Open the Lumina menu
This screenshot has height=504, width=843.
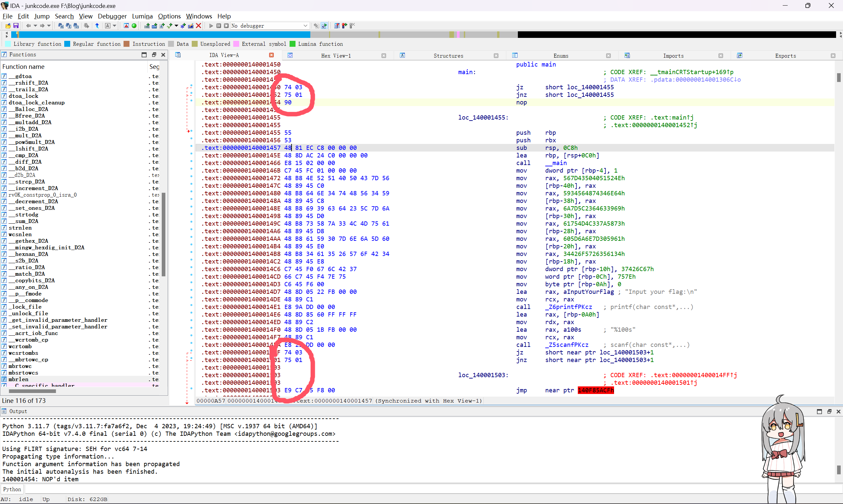tap(142, 16)
